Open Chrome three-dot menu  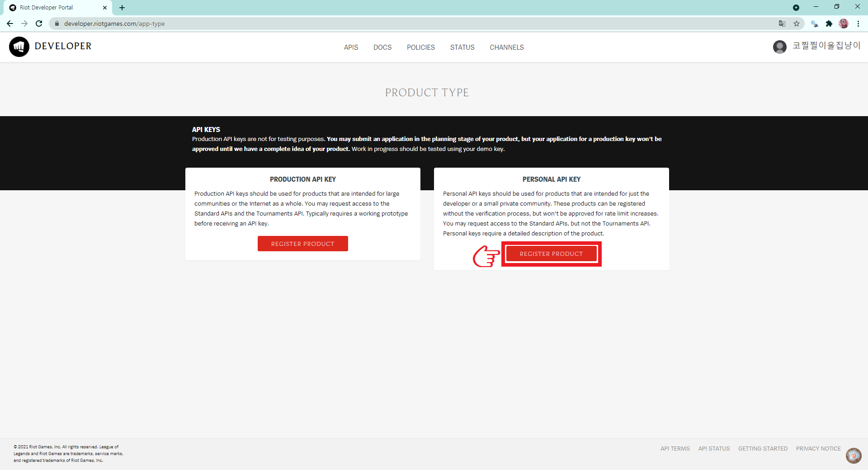coord(858,23)
